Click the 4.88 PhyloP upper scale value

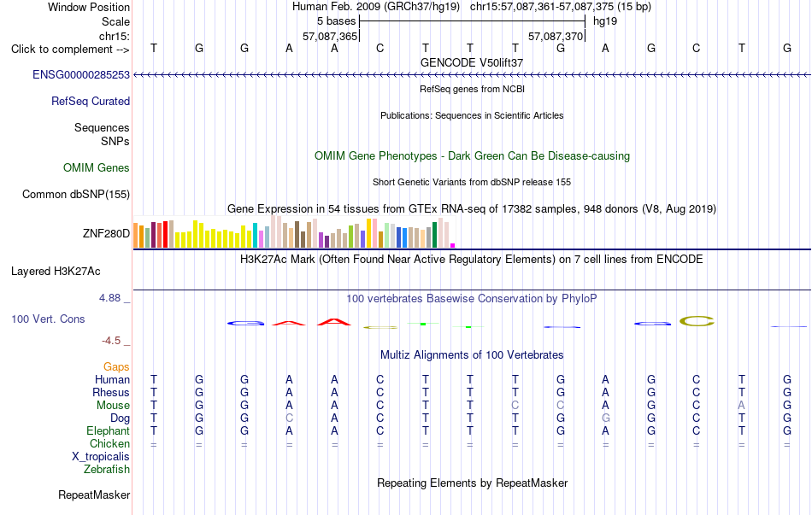109,298
